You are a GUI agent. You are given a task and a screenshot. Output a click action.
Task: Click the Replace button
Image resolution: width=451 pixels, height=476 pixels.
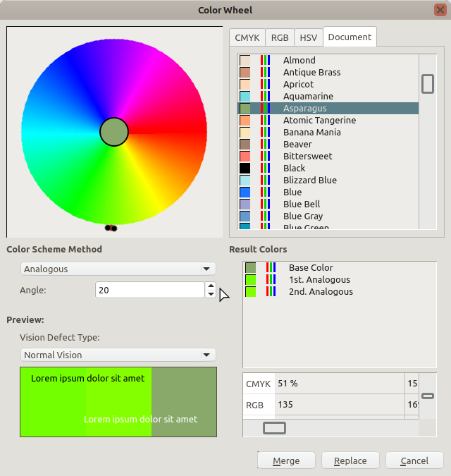tap(350, 460)
